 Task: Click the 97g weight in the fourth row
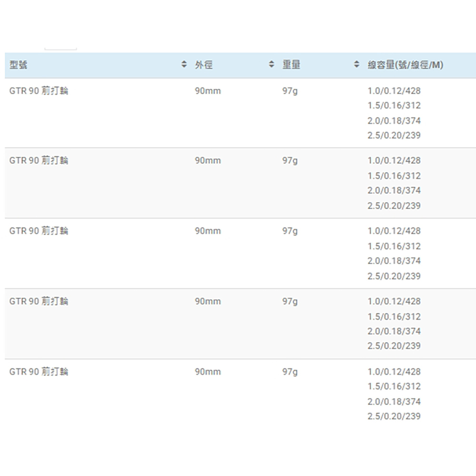(x=289, y=301)
